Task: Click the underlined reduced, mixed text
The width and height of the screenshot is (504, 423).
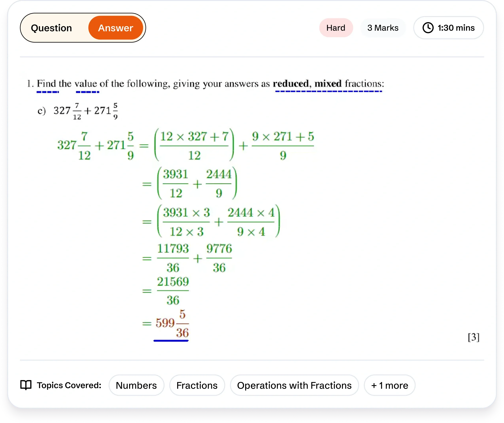Action: [x=307, y=84]
